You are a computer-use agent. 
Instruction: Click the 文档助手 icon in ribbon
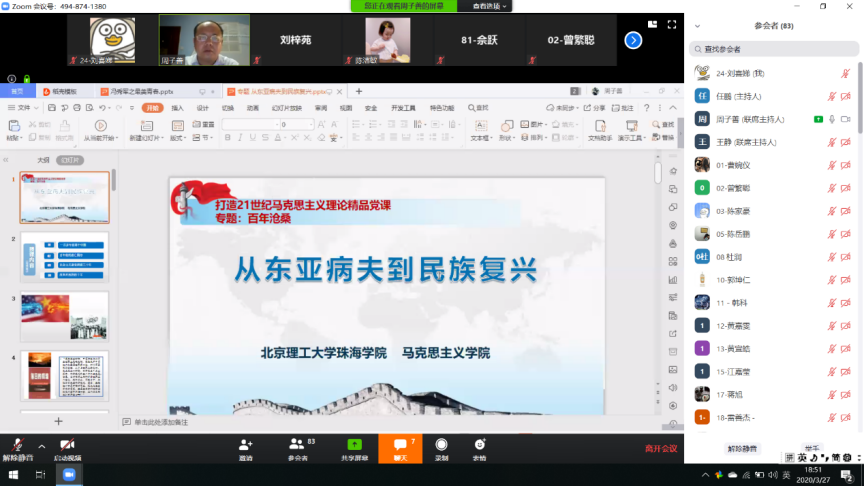(600, 126)
